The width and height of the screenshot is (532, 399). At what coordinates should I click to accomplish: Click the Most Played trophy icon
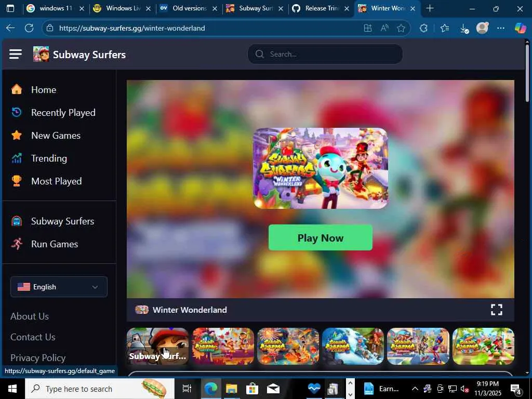coord(16,181)
